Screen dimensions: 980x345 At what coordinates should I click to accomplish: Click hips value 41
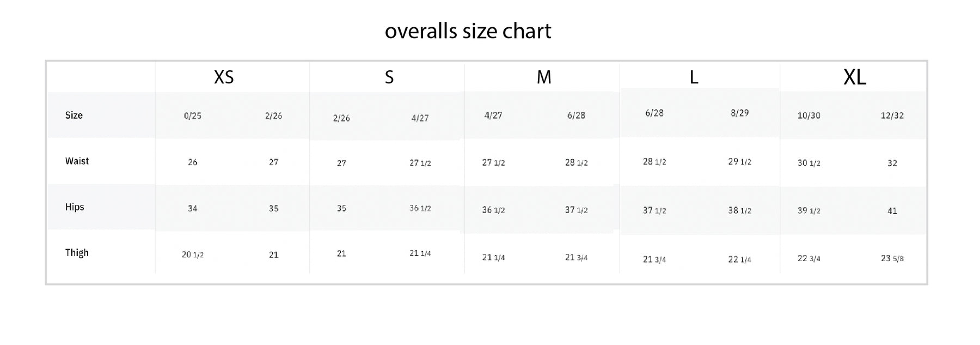[892, 211]
